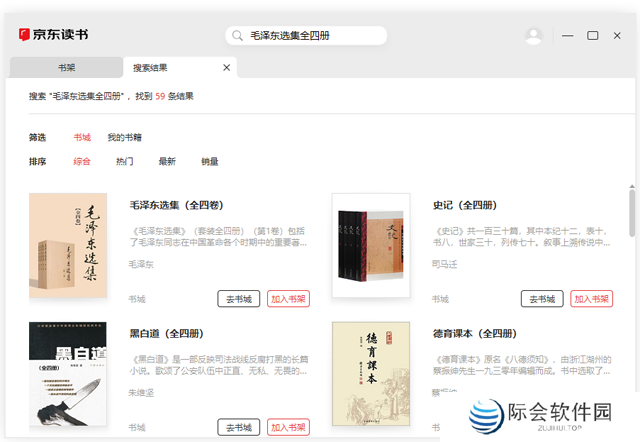The height and width of the screenshot is (442, 640).
Task: Filter results by 书城
Action: coord(82,137)
